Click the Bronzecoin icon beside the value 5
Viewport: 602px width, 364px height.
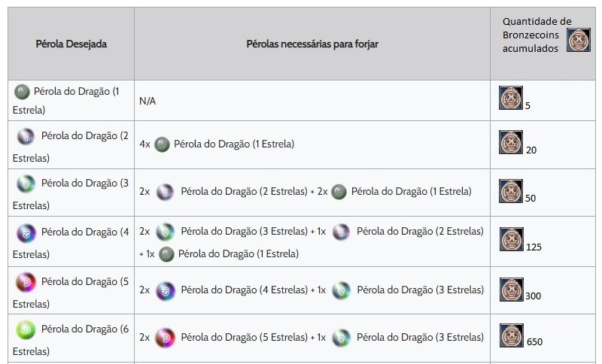(511, 98)
